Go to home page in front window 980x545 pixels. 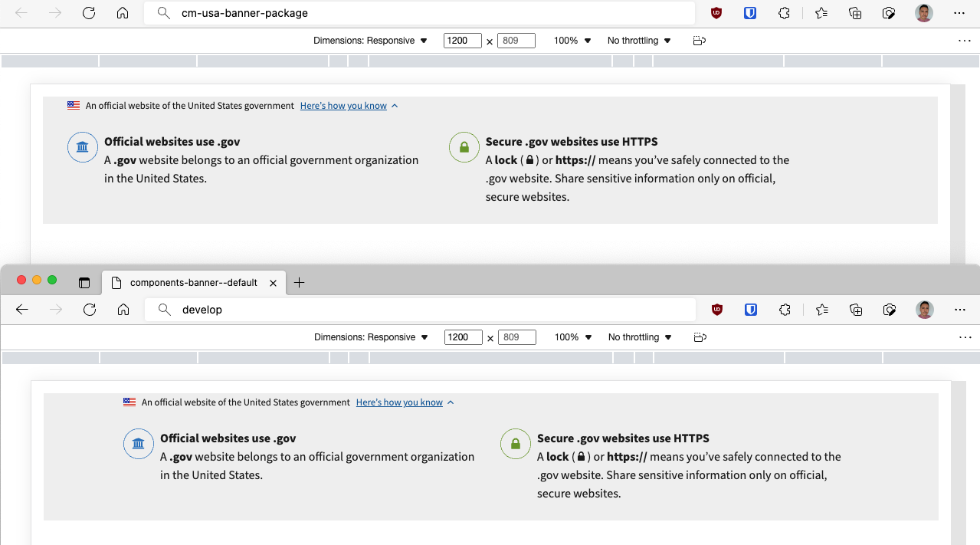click(x=123, y=310)
